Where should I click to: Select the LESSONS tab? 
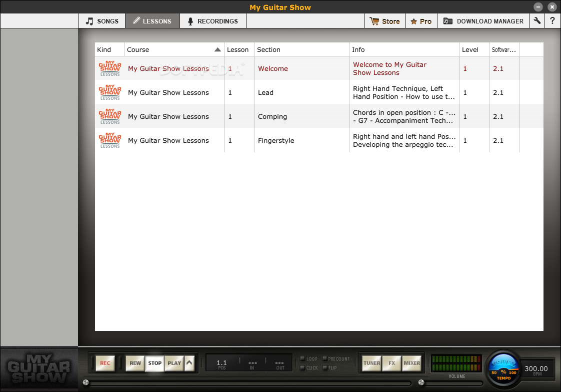click(152, 21)
